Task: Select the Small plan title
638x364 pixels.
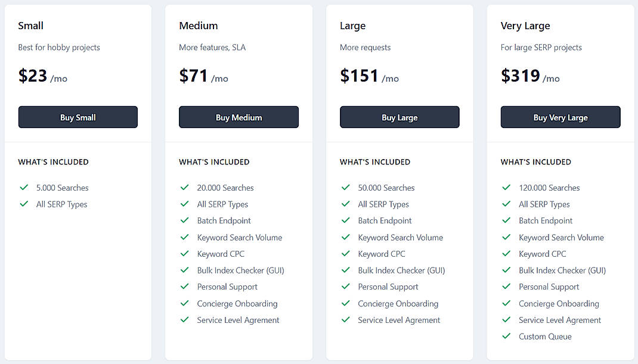Action: pyautogui.click(x=30, y=26)
